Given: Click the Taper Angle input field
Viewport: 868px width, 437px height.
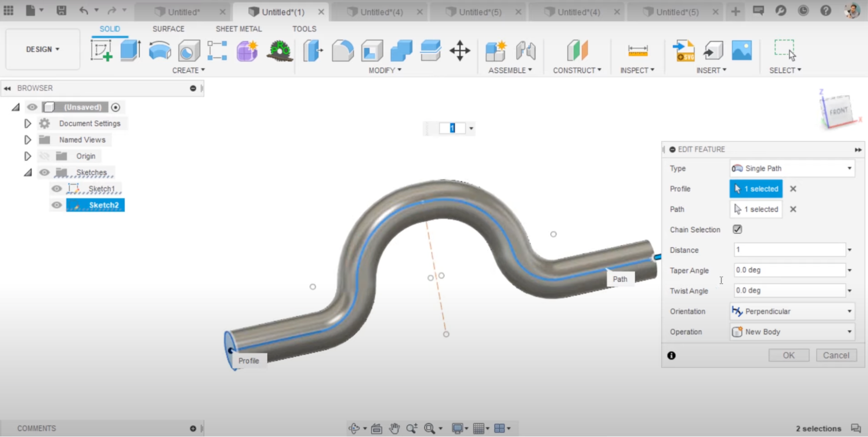Looking at the screenshot, I should [789, 270].
